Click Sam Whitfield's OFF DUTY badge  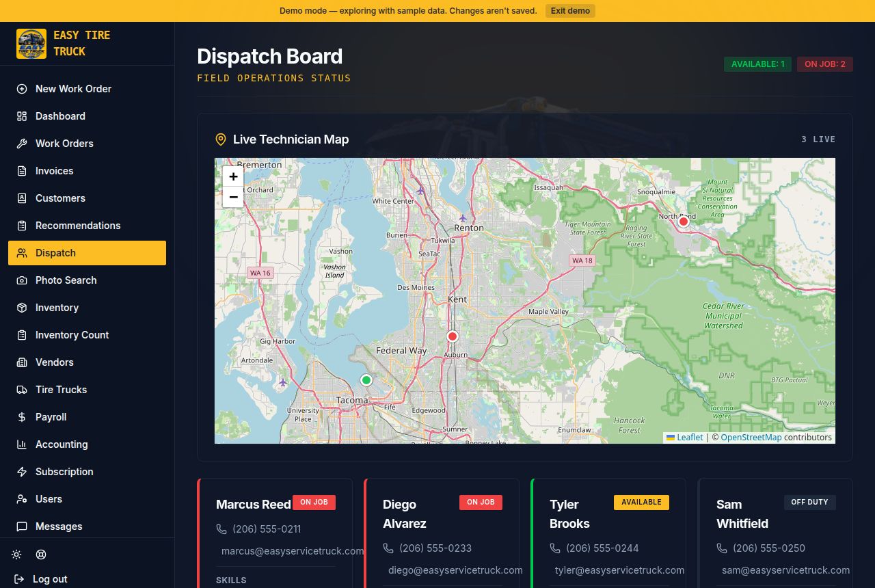click(809, 502)
